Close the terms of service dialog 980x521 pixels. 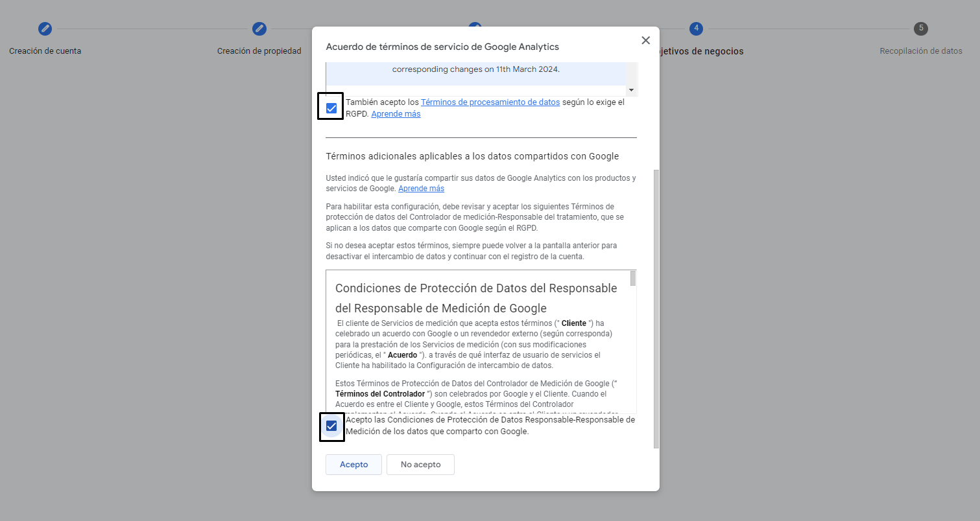(645, 40)
